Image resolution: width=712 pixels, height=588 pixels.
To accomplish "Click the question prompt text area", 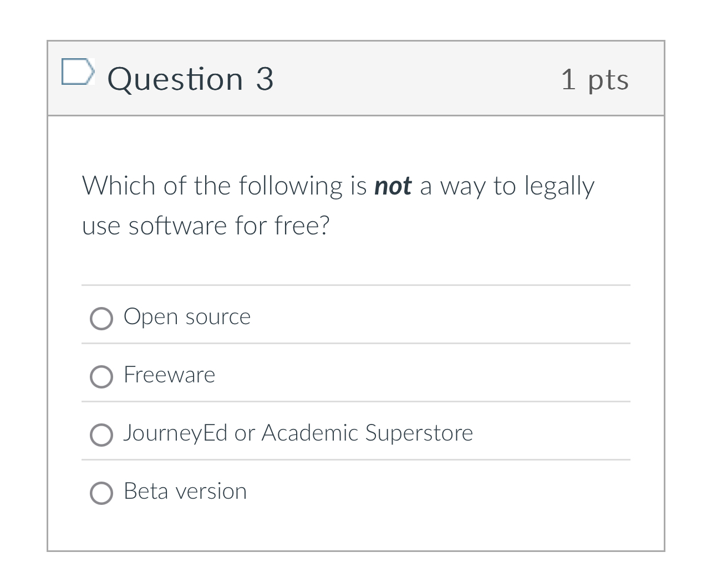I will [338, 204].
